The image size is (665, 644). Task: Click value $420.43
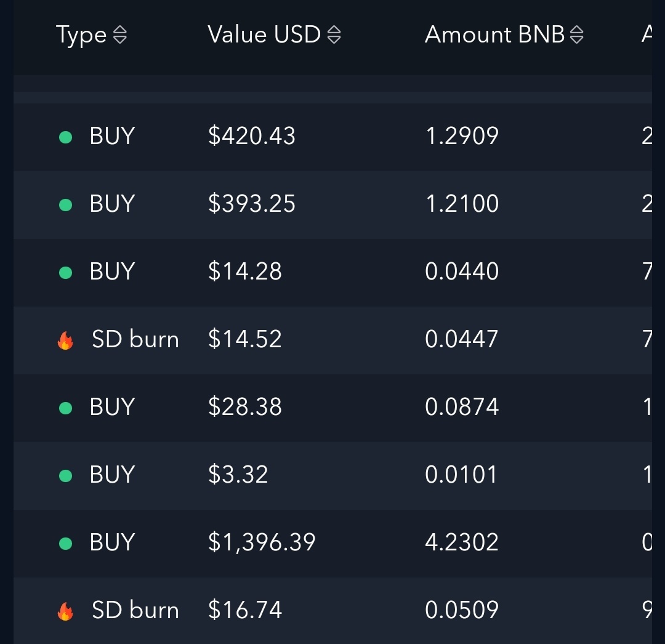click(x=251, y=136)
